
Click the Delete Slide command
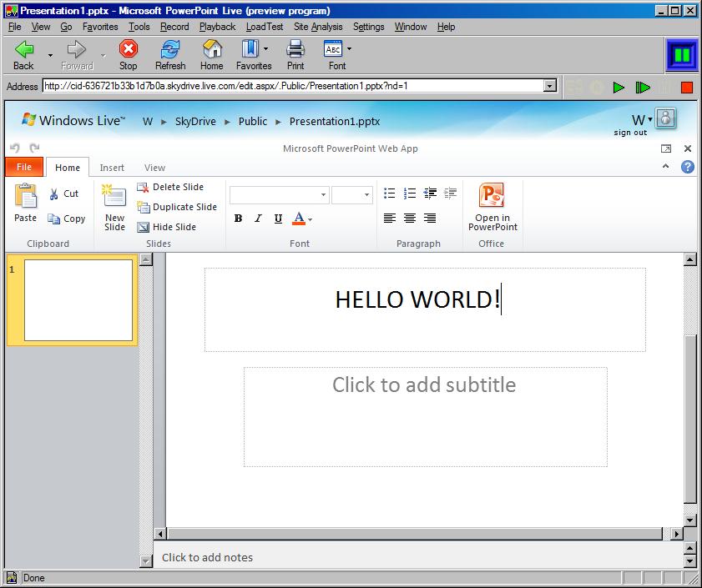pyautogui.click(x=170, y=187)
